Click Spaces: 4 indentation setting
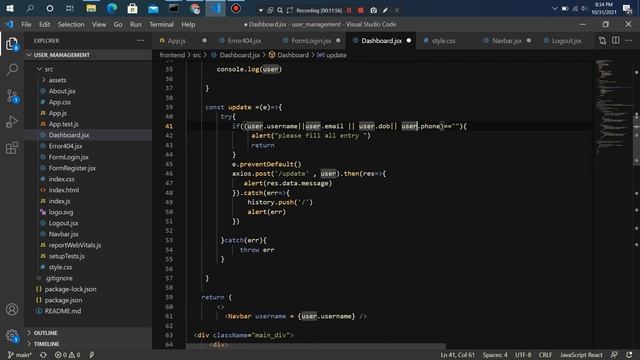 click(495, 355)
